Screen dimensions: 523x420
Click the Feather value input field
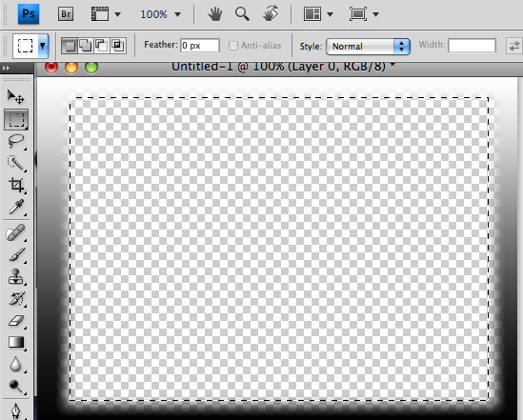click(x=200, y=46)
